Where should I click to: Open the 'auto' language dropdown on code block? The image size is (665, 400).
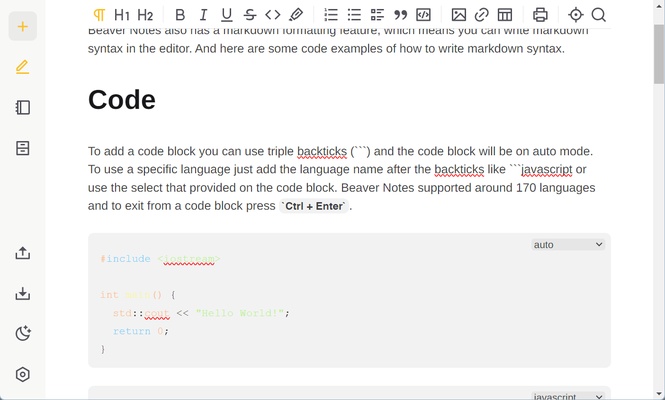tap(568, 244)
